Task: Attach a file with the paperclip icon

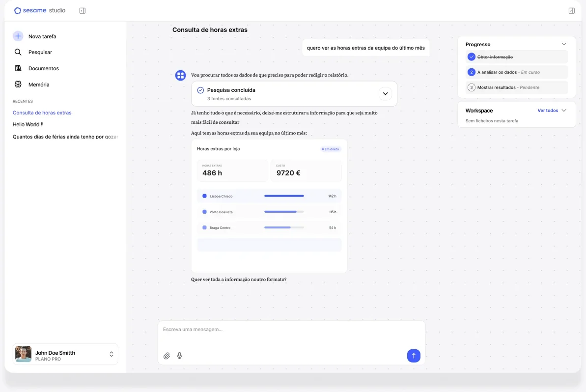Action: [167, 356]
